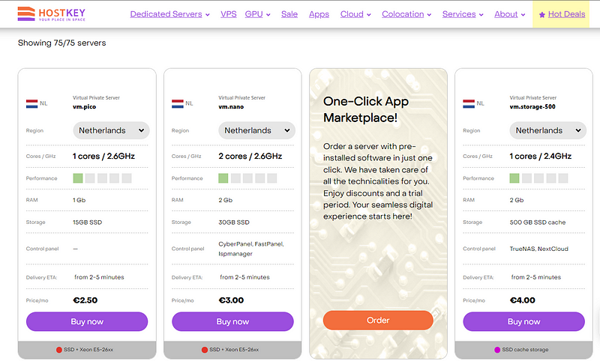
Task: Open the Region dropdown on vm.pico card
Action: tap(111, 130)
